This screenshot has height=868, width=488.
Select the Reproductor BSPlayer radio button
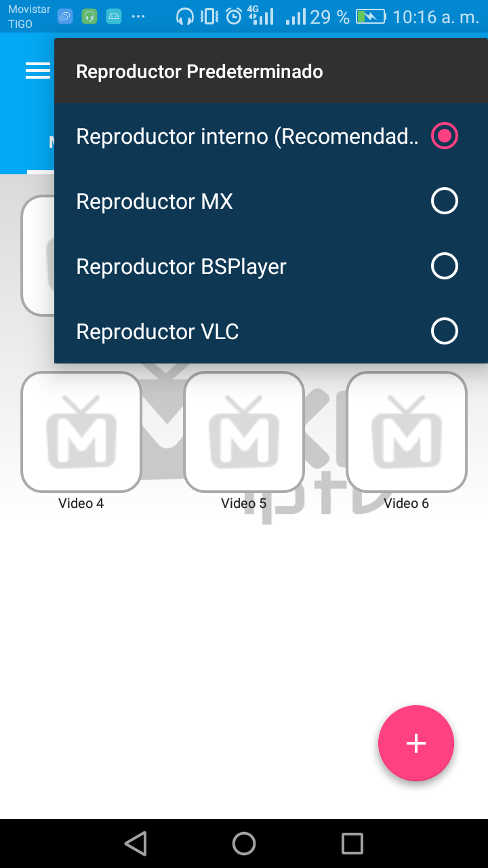click(x=445, y=267)
